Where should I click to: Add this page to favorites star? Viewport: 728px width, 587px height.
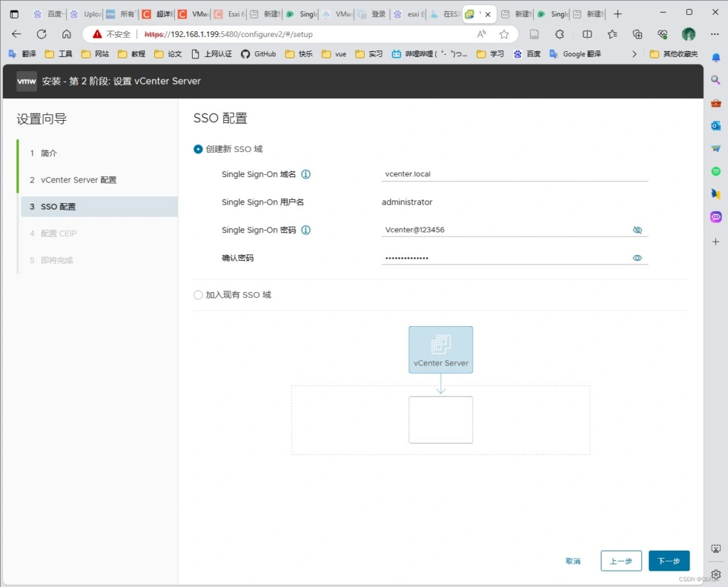(x=504, y=34)
